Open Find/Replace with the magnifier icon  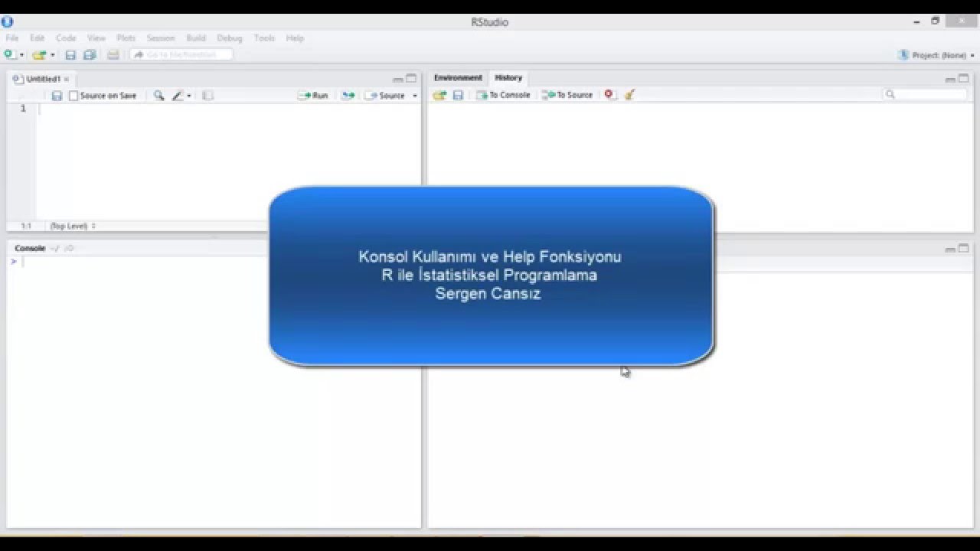tap(158, 96)
